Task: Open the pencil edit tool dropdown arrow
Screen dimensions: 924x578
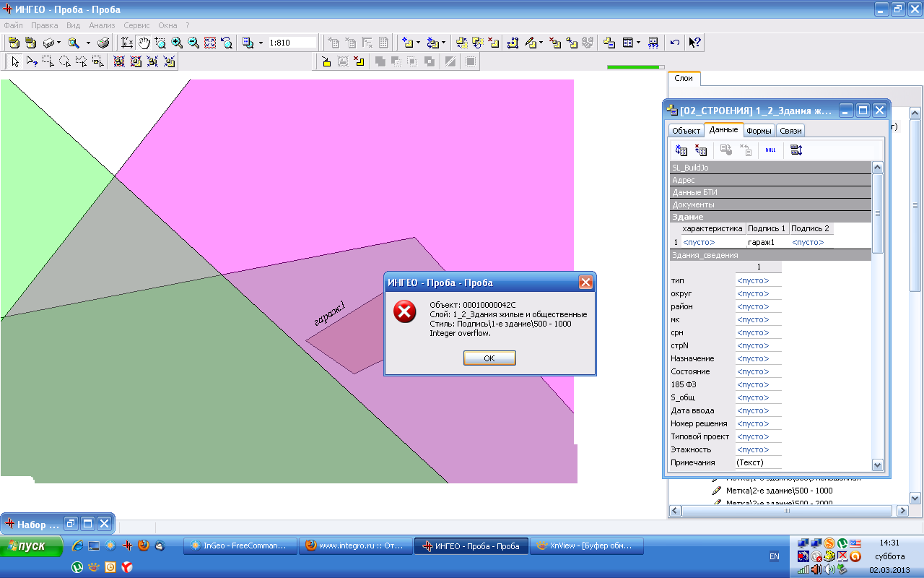Action: click(541, 43)
